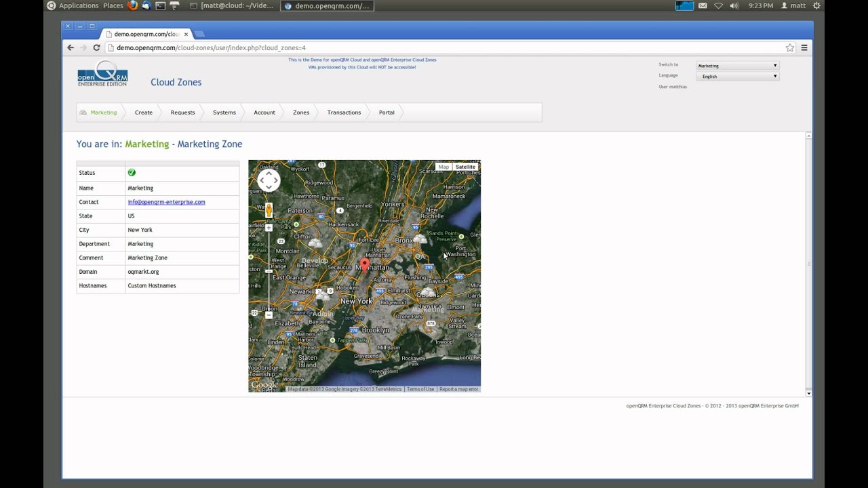This screenshot has height=488, width=868.
Task: Launch Firefox from the top panel
Action: point(132,5)
